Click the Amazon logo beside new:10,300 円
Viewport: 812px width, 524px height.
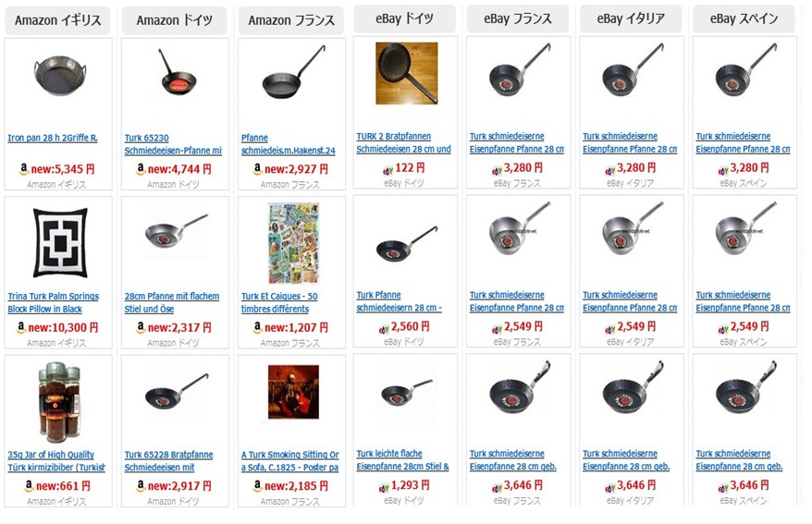tap(21, 327)
